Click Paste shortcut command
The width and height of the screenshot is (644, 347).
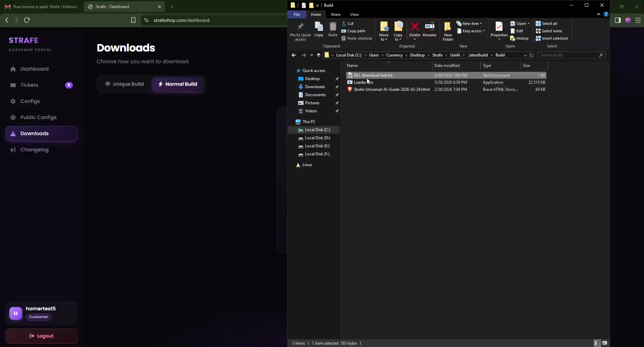(357, 38)
